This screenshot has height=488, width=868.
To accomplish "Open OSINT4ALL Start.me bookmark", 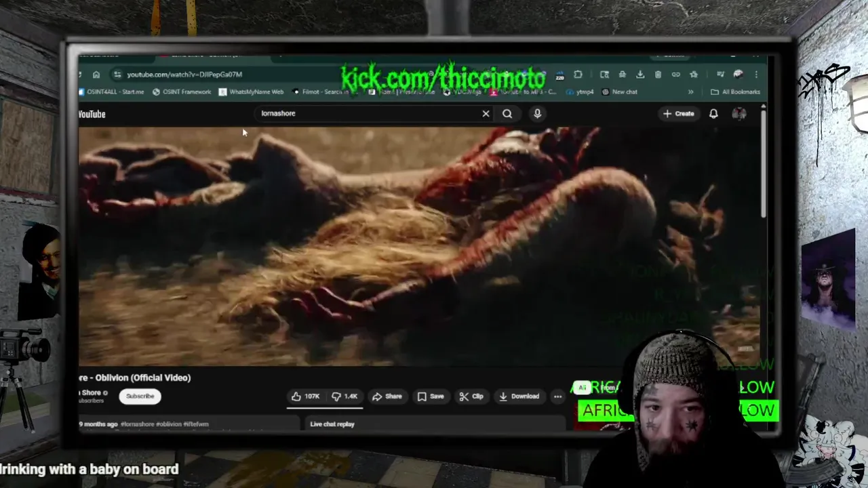I will coord(111,91).
